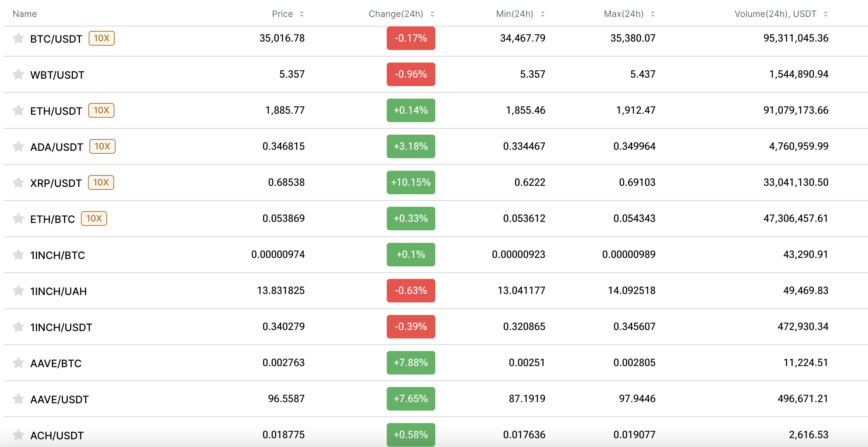
Task: Favorite BTC/USDT with the star icon
Action: [x=18, y=38]
